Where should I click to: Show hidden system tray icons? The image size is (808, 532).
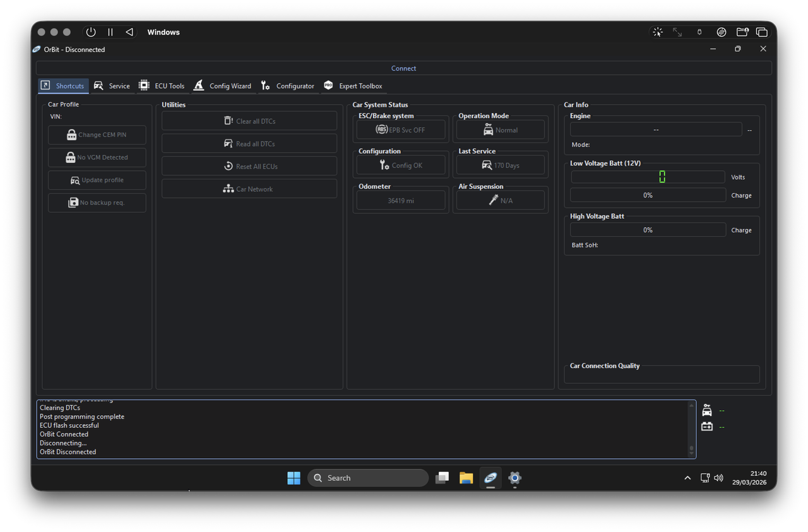pos(687,478)
